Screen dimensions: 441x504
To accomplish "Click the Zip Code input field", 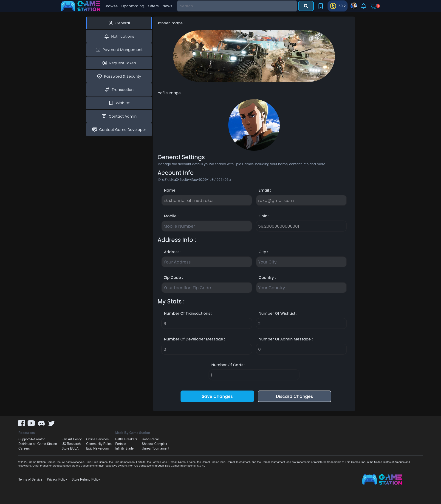I will 206,288.
